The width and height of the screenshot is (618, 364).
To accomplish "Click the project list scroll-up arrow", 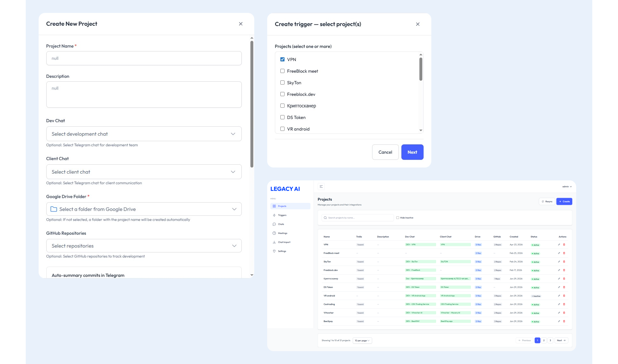I will click(421, 54).
